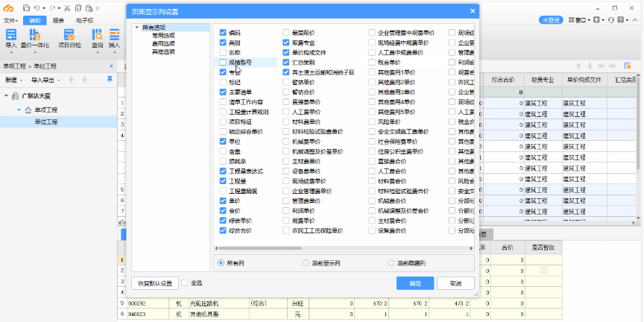644x322 pixels.
Task: Uncheck the 主要清单 checkbox
Action: (x=224, y=92)
